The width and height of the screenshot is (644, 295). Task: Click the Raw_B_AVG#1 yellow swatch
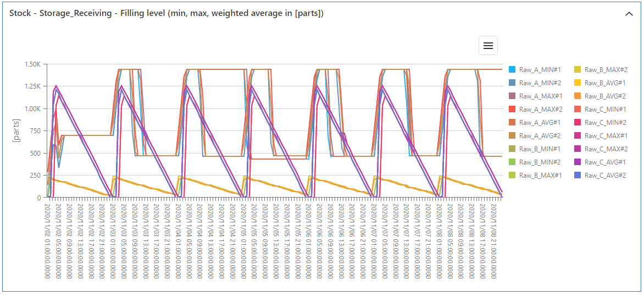point(578,83)
